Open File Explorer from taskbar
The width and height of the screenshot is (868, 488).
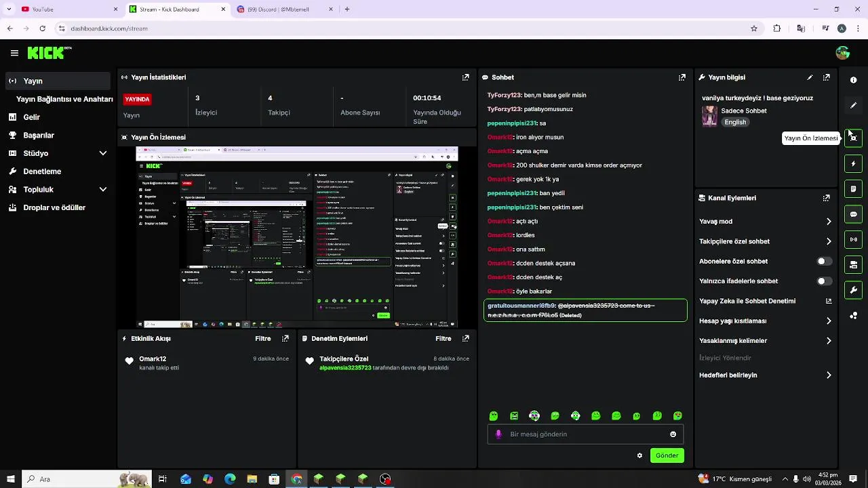tap(252, 479)
